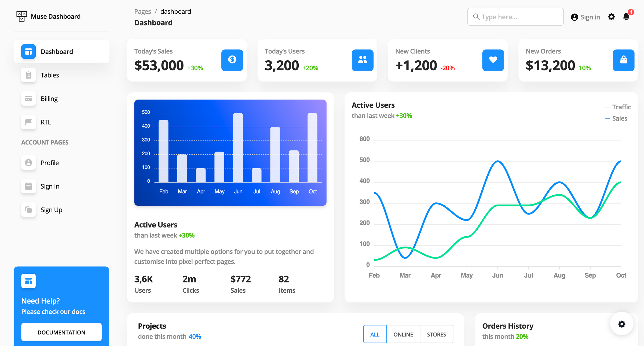
Task: Click the dollar icon in Today's Sales card
Action: [232, 60]
